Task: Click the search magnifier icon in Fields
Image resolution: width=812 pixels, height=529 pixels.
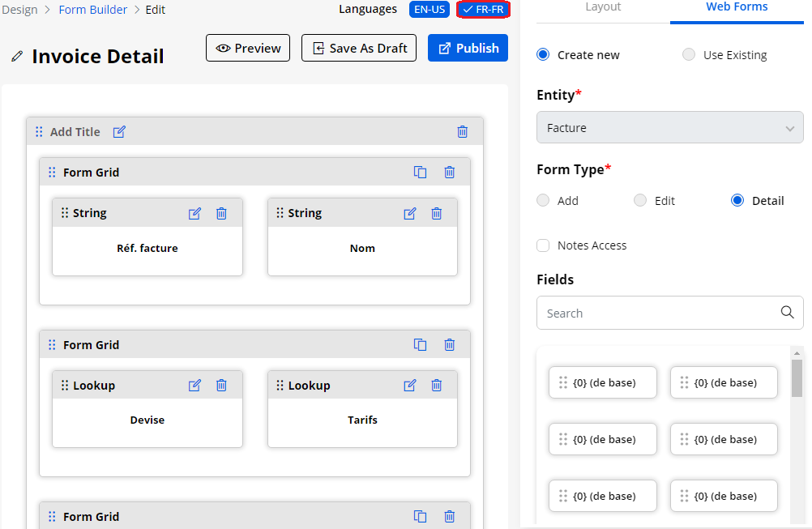Action: coord(787,313)
